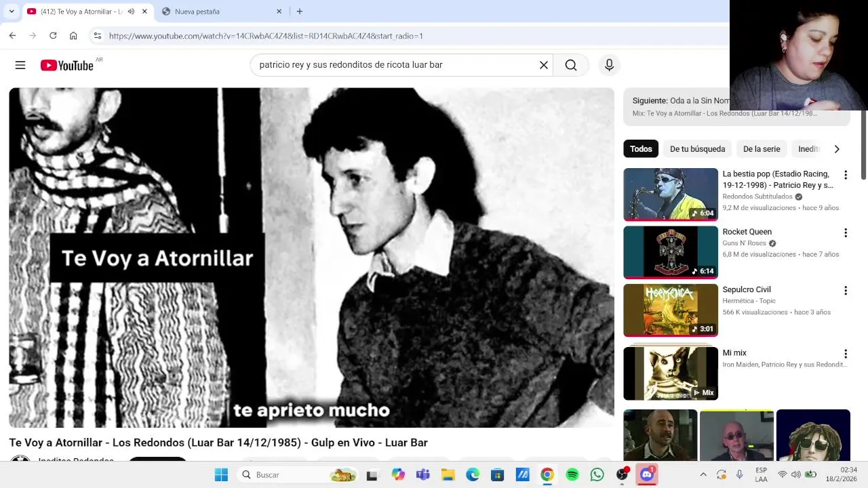The width and height of the screenshot is (868, 488).
Task: Open Sepulcro Civil title link
Action: [747, 289]
